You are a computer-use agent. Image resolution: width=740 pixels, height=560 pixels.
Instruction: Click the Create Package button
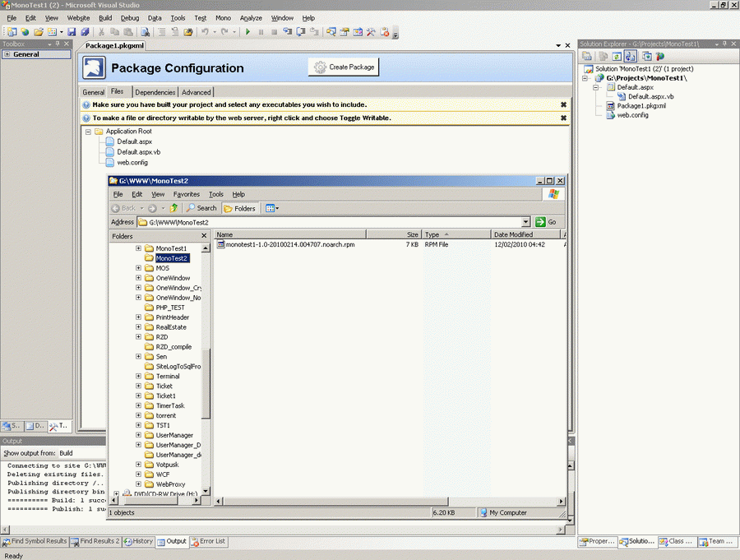(x=344, y=67)
